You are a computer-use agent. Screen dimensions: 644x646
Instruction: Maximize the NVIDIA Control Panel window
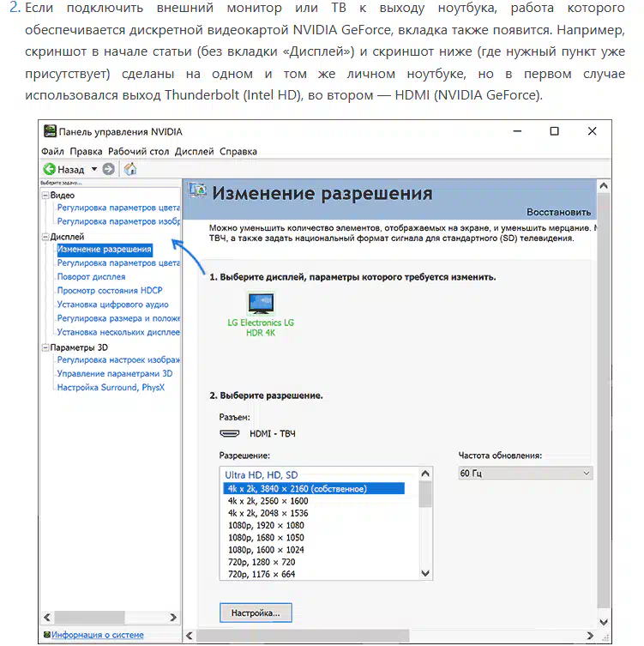[554, 131]
